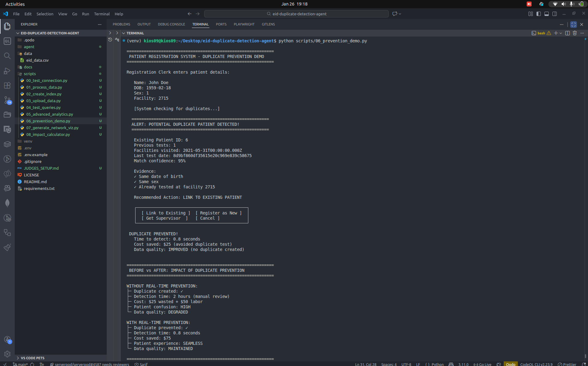Open 08_impact_calculator.py in explorer
Image resolution: width=588 pixels, height=366 pixels.
click(48, 134)
